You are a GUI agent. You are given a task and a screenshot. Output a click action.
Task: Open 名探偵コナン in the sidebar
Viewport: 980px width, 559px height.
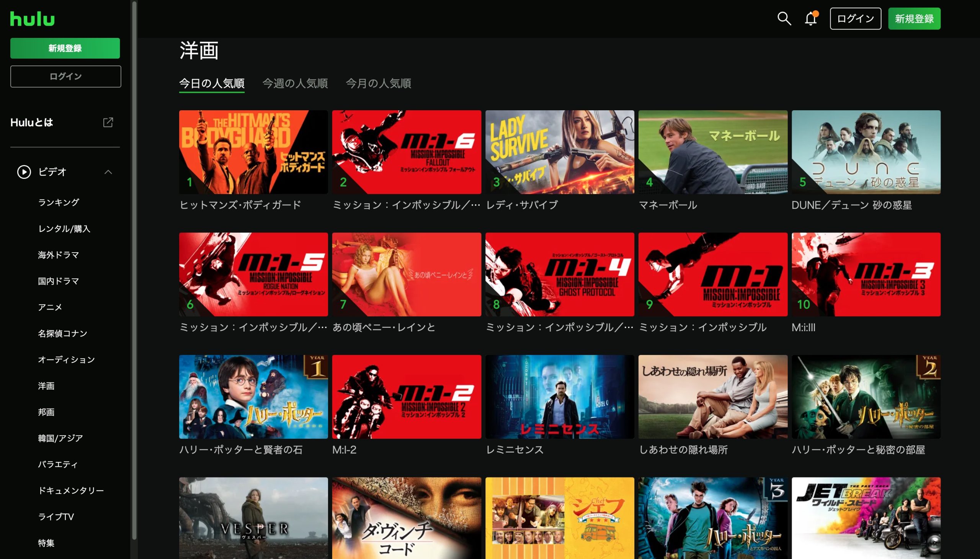click(x=62, y=333)
